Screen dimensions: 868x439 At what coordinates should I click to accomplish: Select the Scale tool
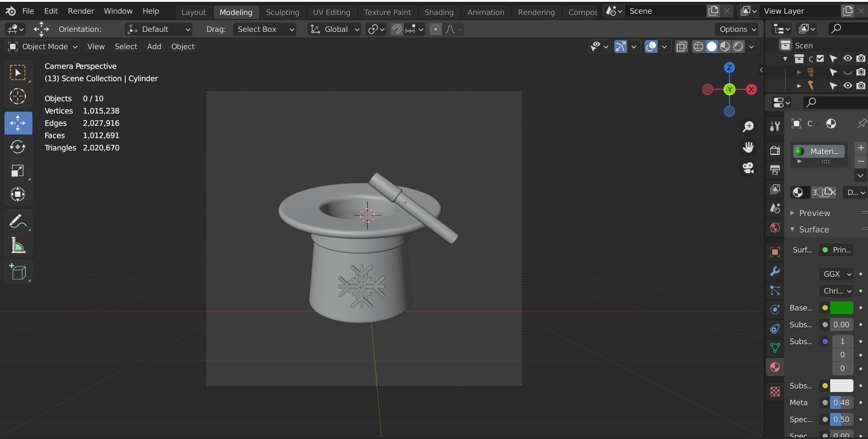(18, 171)
